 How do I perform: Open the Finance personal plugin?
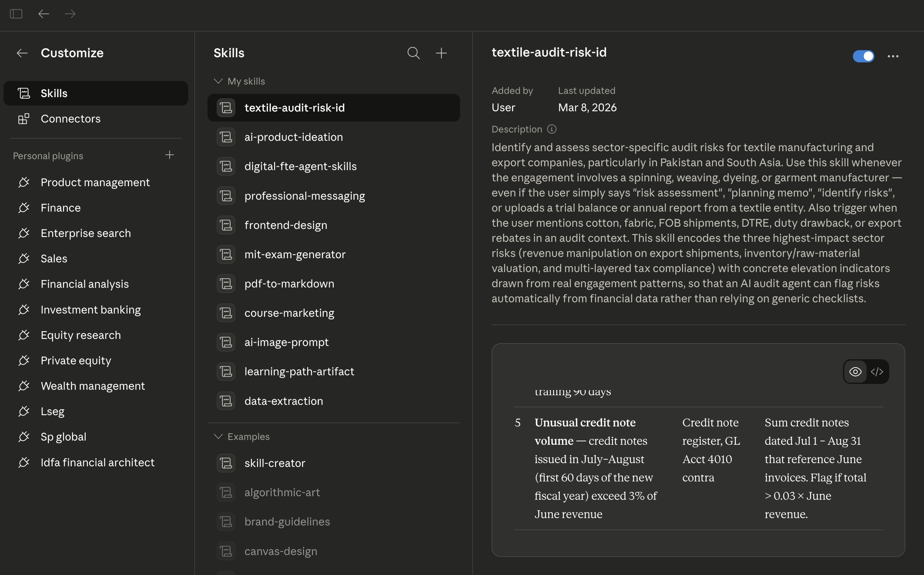[x=60, y=208]
